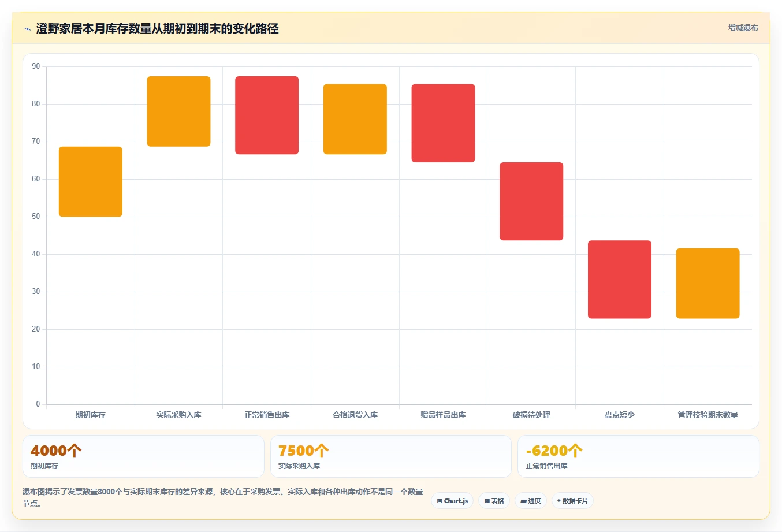The height and width of the screenshot is (532, 782).
Task: Click y-axis value 0
Action: (x=38, y=404)
